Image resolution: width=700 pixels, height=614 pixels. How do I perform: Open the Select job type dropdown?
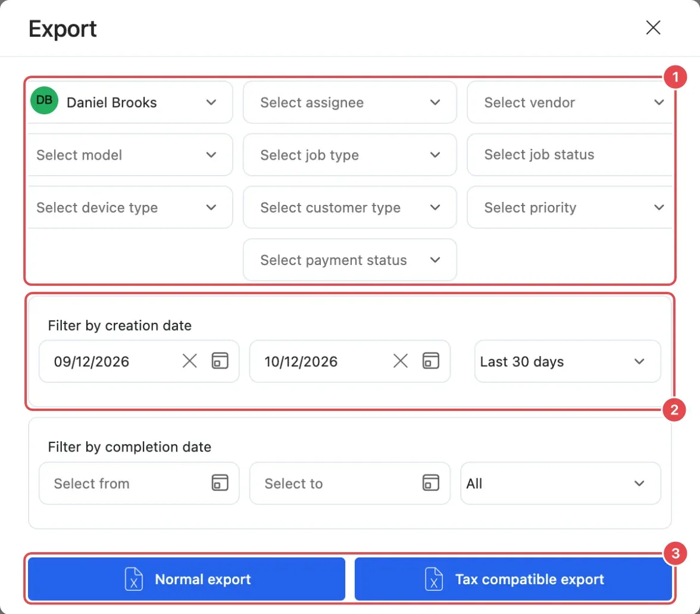click(349, 155)
